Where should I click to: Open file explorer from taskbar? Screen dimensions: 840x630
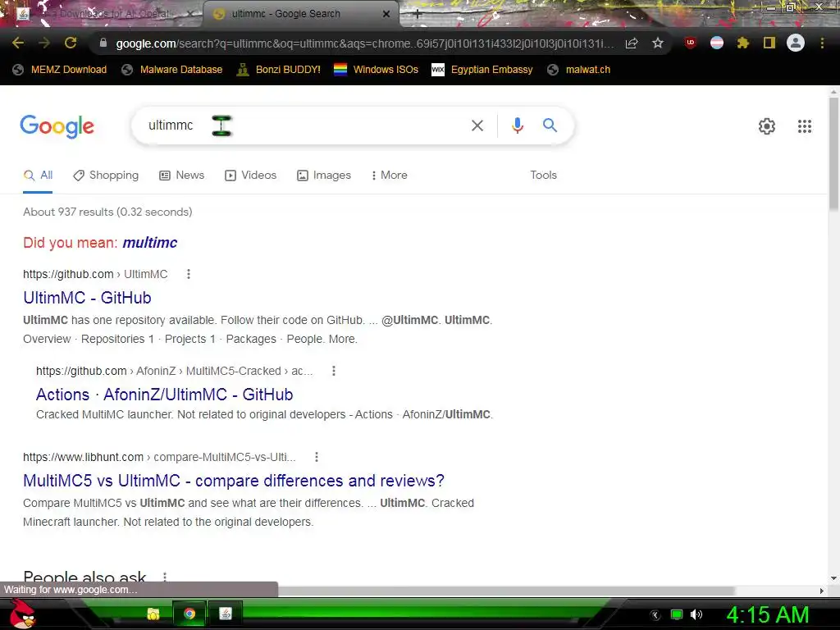point(153,614)
